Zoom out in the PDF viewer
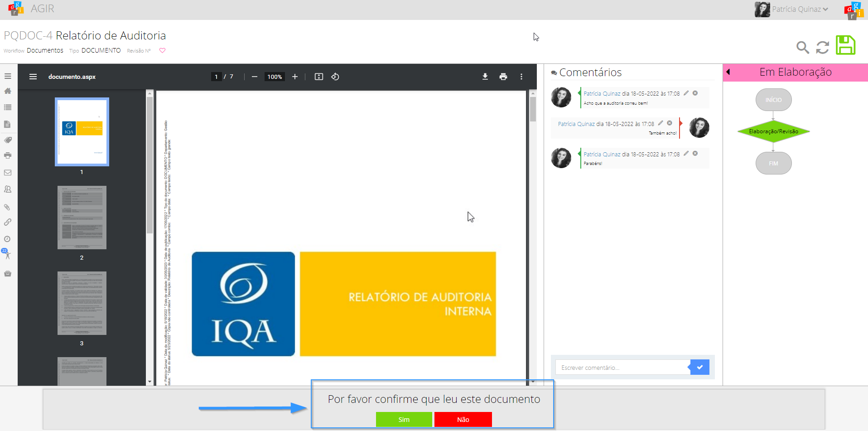868x431 pixels. click(255, 77)
